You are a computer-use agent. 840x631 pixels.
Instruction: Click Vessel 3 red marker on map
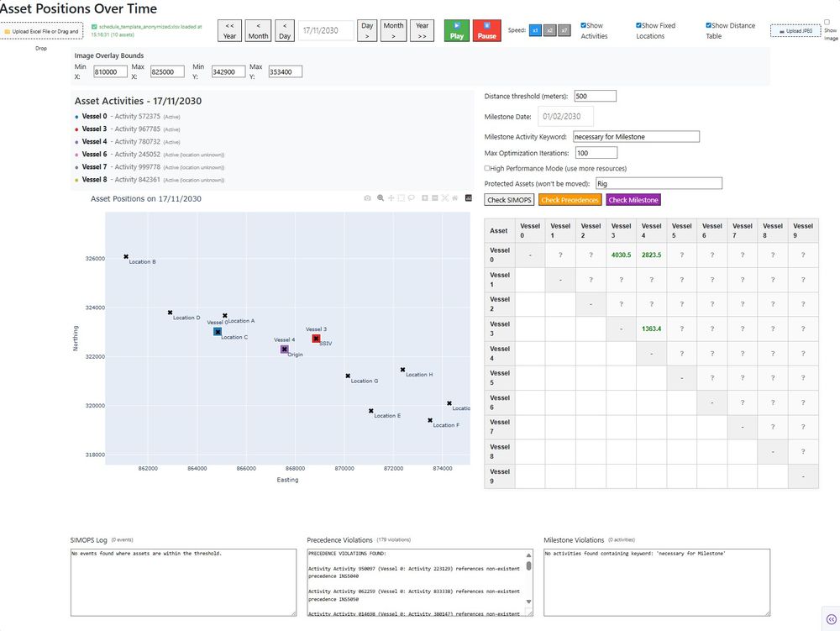click(x=316, y=339)
